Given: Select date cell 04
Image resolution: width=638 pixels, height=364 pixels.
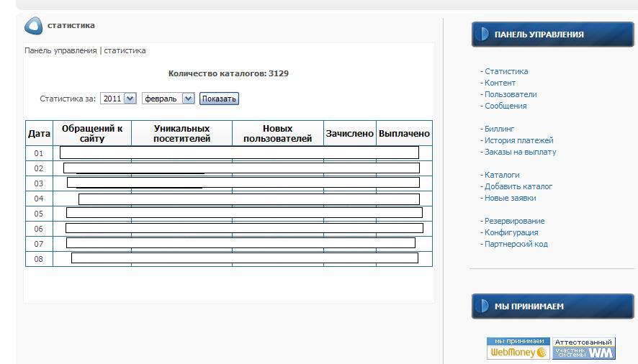Looking at the screenshot, I should click(39, 199).
